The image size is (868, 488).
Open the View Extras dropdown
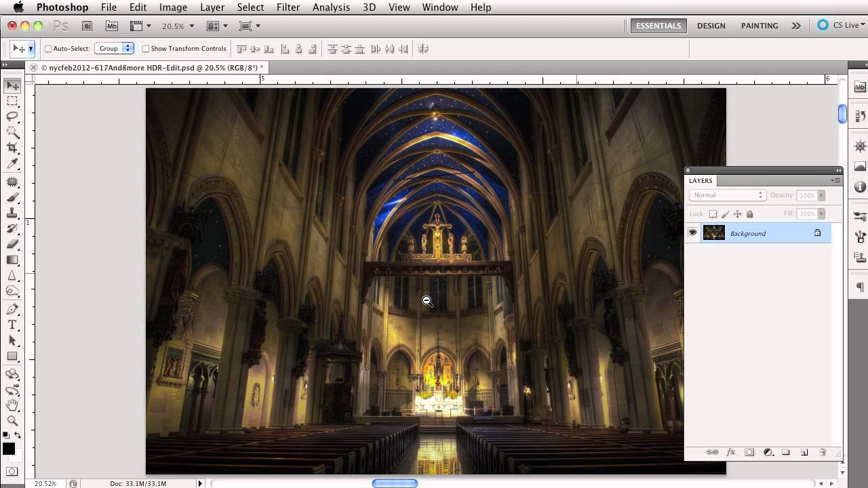tap(140, 26)
